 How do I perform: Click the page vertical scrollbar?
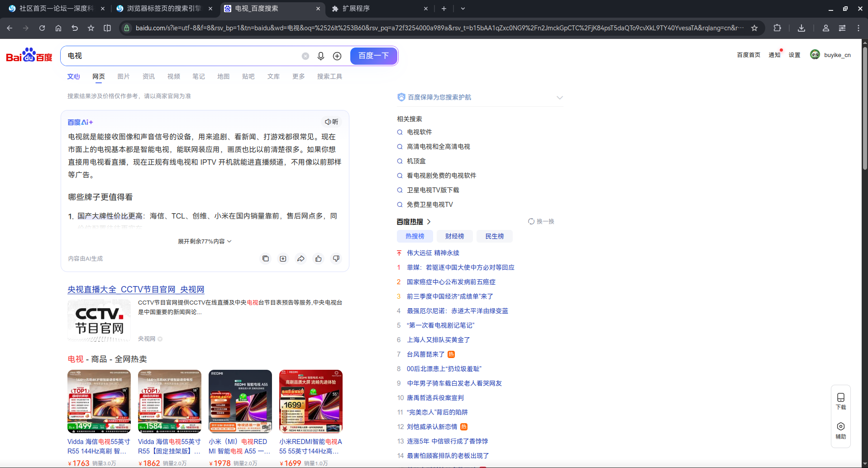click(865, 109)
